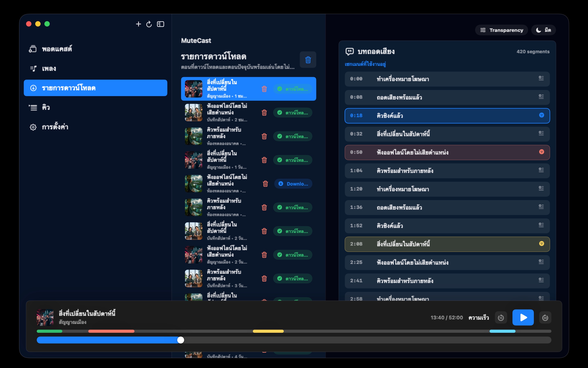The width and height of the screenshot is (588, 368).
Task: Jump to the red timeline segment marker
Action: click(x=111, y=331)
